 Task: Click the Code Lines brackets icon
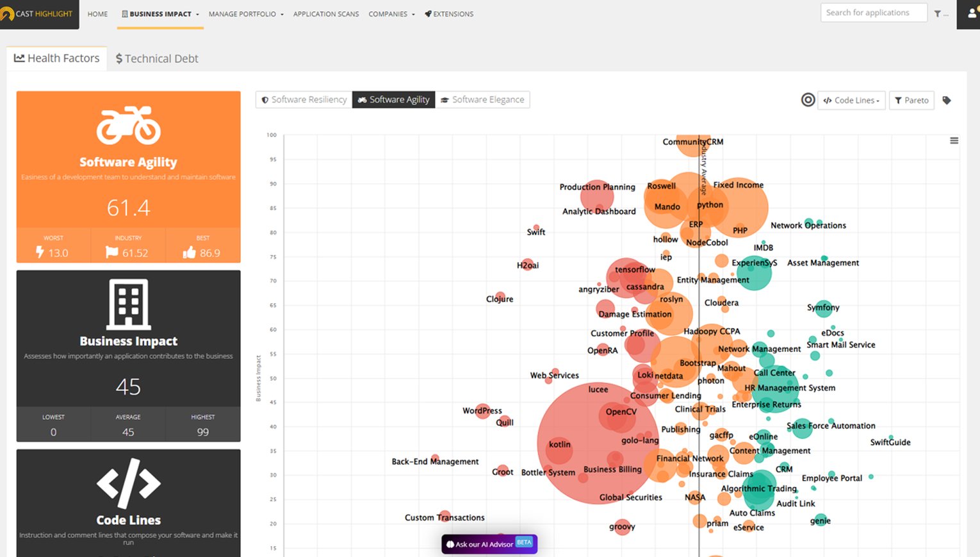click(128, 483)
